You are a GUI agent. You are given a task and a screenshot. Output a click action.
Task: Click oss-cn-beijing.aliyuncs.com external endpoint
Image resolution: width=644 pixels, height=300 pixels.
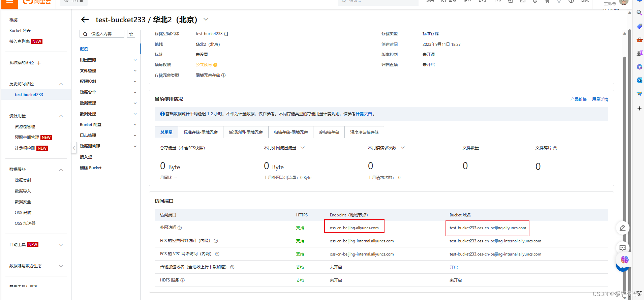coord(354,228)
